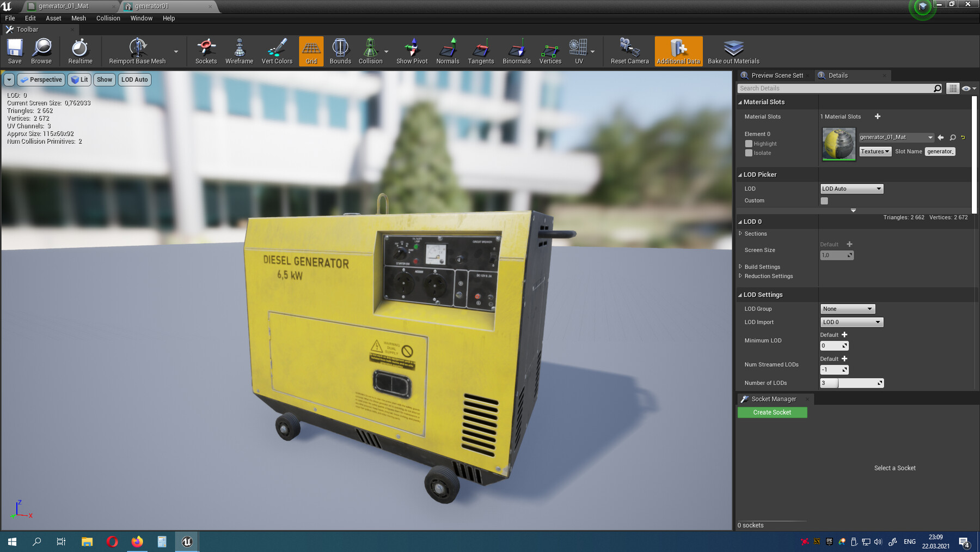Image resolution: width=980 pixels, height=552 pixels.
Task: Enable the Custom LOD checkbox
Action: point(824,201)
